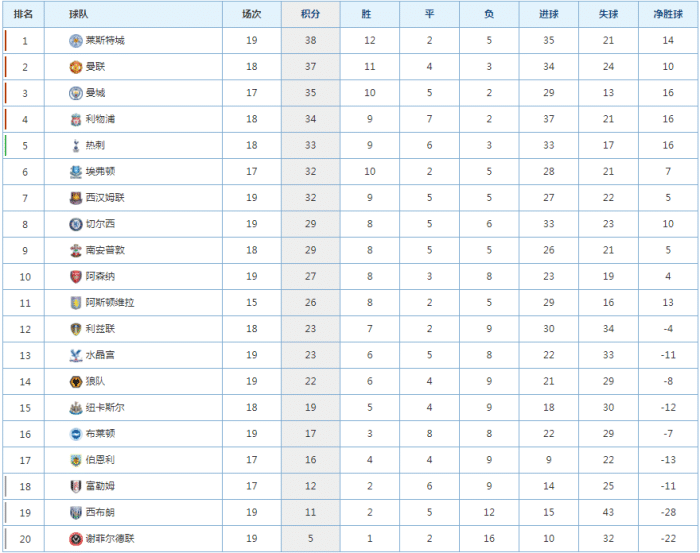Click the Crystal Palace (水晶宫) club crest
The image size is (700, 553).
75,355
